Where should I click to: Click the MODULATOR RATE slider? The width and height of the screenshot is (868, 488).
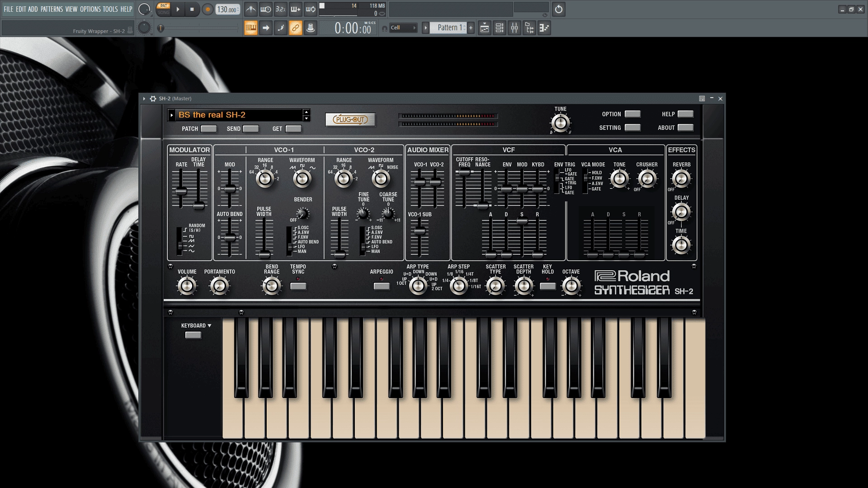(x=181, y=191)
